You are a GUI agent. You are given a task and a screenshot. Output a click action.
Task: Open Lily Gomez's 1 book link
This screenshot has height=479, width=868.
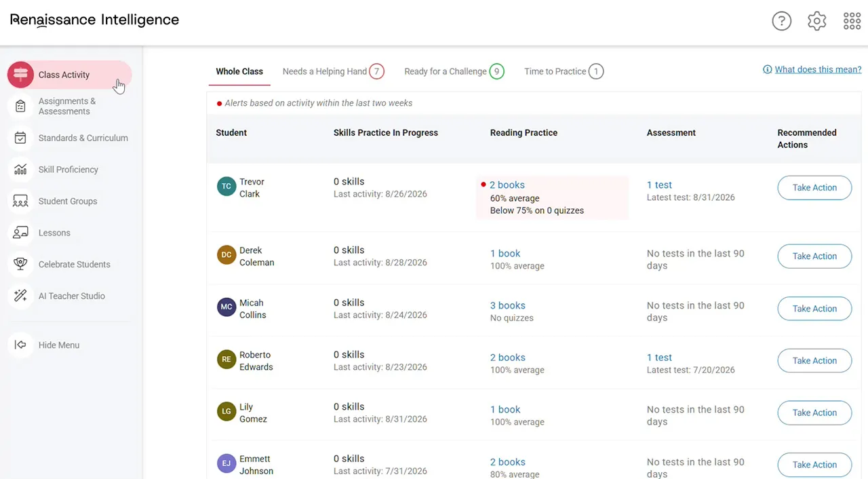[505, 410]
